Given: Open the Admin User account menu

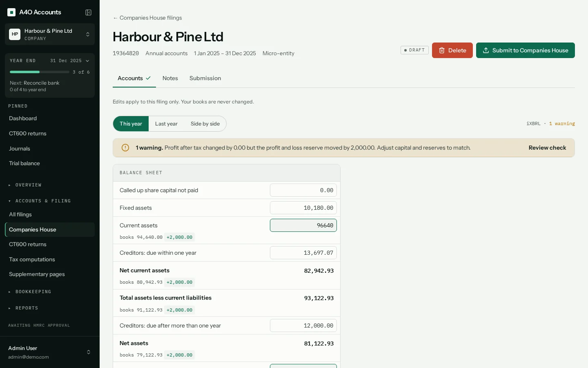Looking at the screenshot, I should click(50, 352).
